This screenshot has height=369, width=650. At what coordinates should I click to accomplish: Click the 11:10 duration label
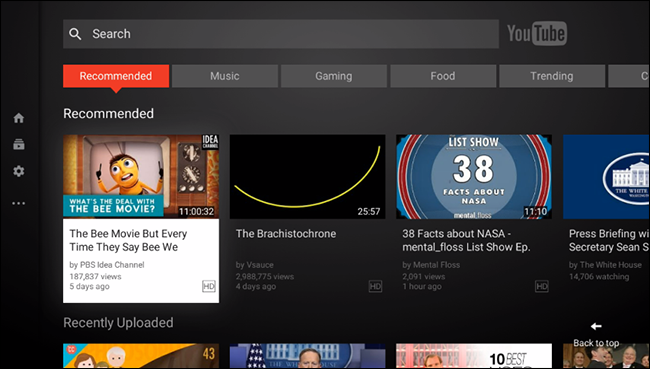(x=536, y=211)
